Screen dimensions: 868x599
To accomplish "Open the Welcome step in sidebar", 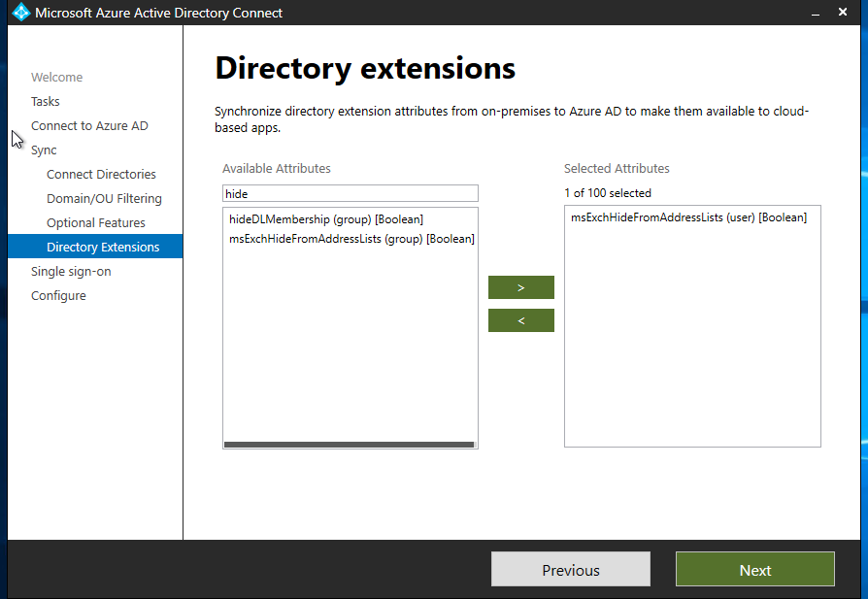I will (x=56, y=77).
